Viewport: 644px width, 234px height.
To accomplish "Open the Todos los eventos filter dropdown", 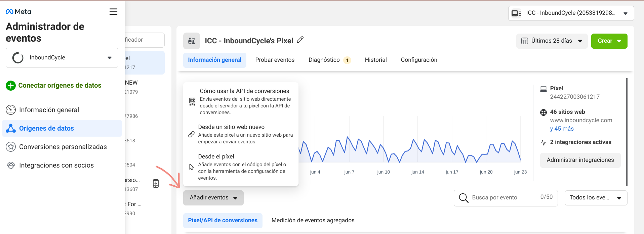I will [596, 198].
